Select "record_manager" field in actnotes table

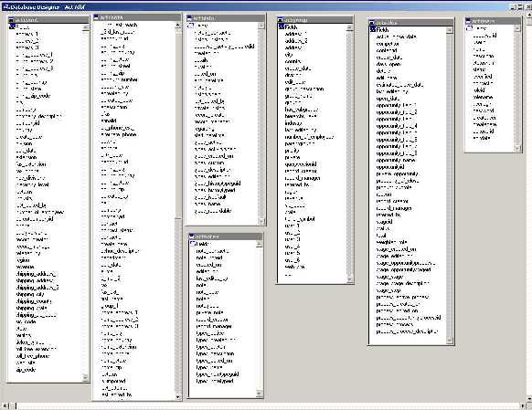214,326
